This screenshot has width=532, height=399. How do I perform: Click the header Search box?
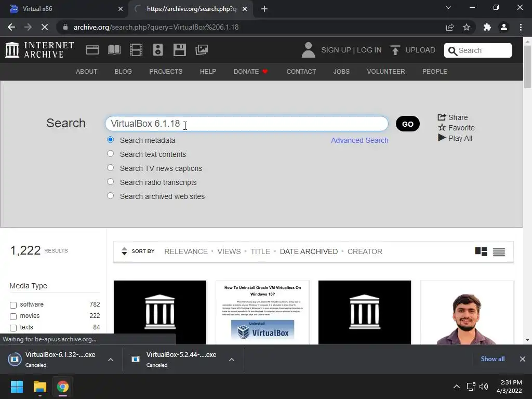(x=478, y=50)
